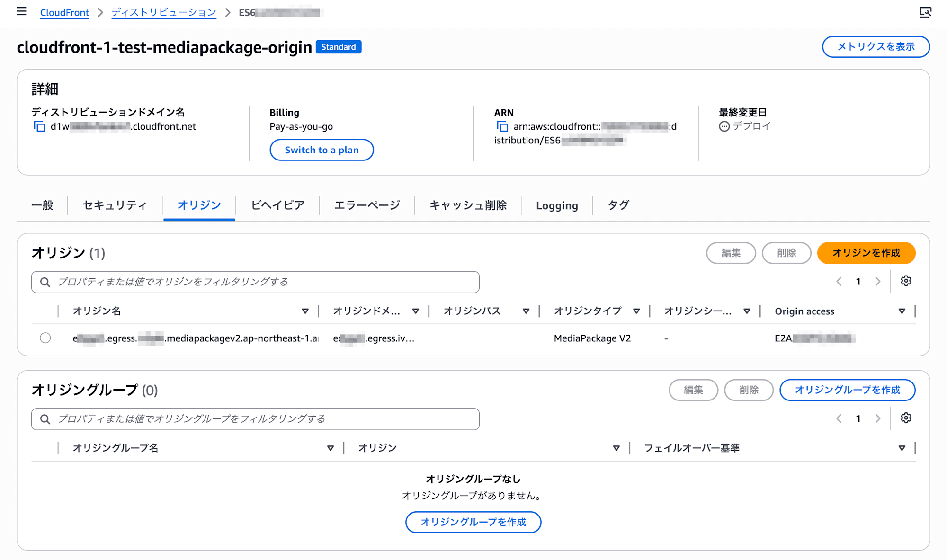Copy the distribution domain name
This screenshot has width=947, height=560.
(x=39, y=126)
